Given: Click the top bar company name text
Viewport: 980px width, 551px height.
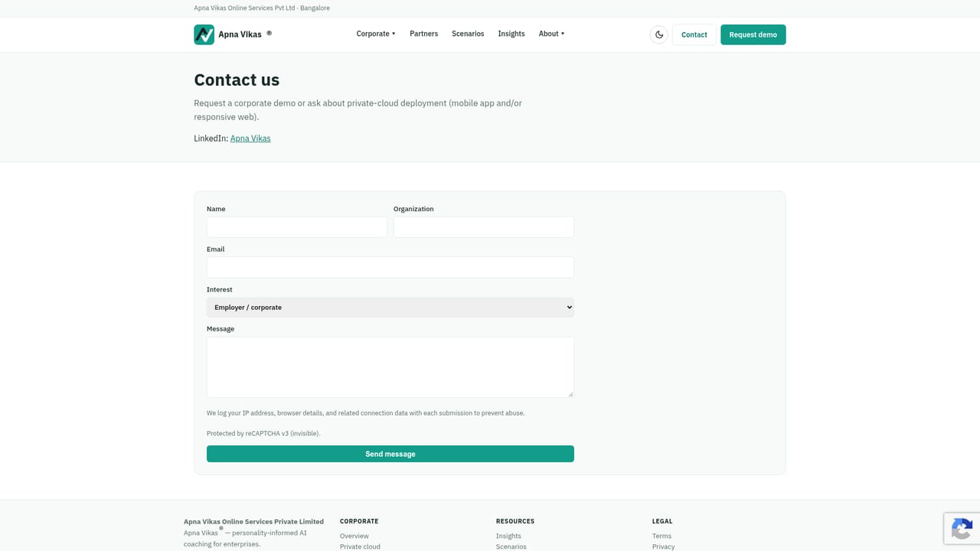Looking at the screenshot, I should point(262,8).
